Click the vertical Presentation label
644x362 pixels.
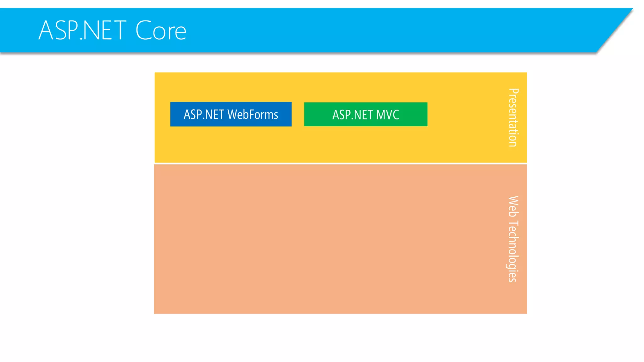(514, 117)
